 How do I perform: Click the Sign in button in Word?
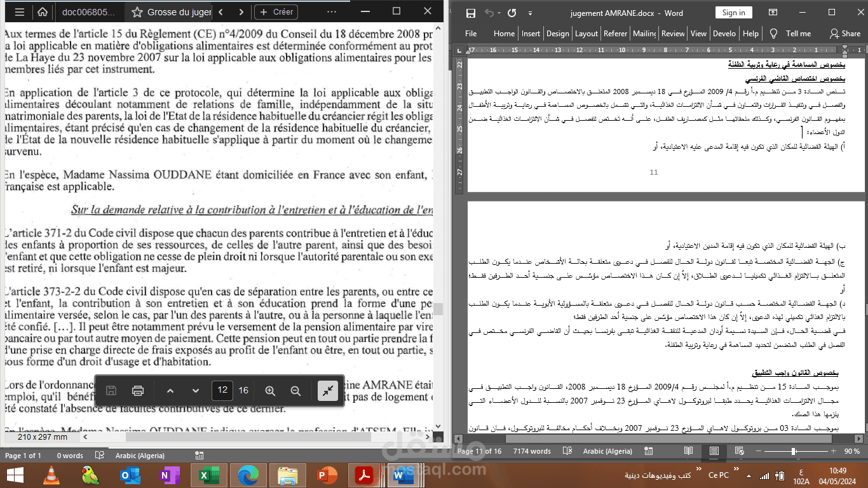click(x=733, y=13)
